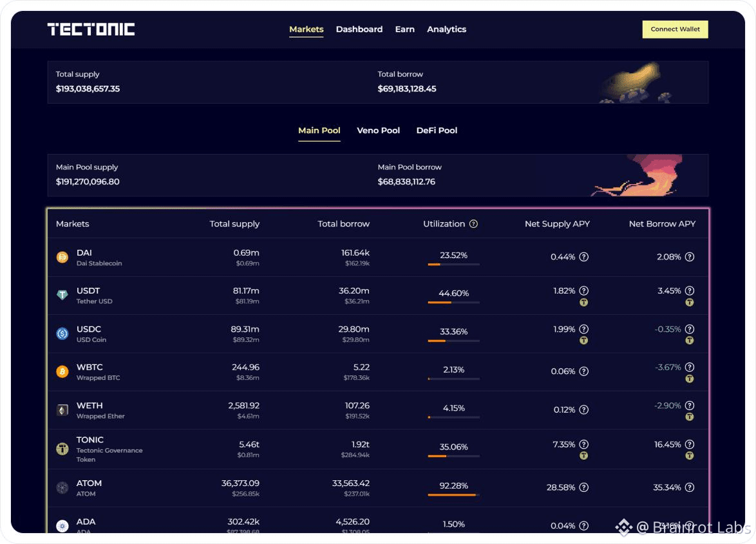Open the Dashboard tab
Image resolution: width=756 pixels, height=544 pixels.
359,30
